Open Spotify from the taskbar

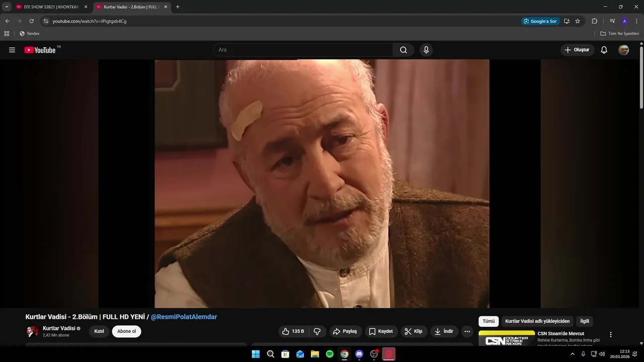tap(330, 354)
